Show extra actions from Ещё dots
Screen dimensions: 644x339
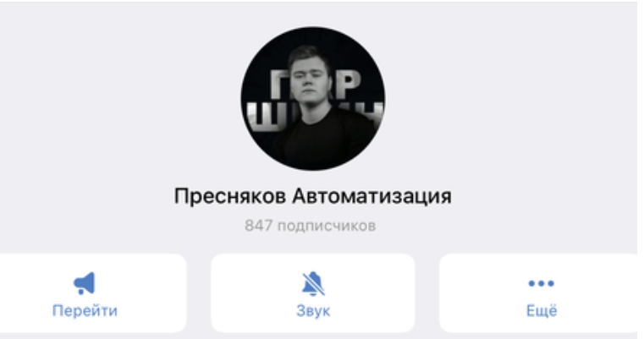click(x=541, y=283)
